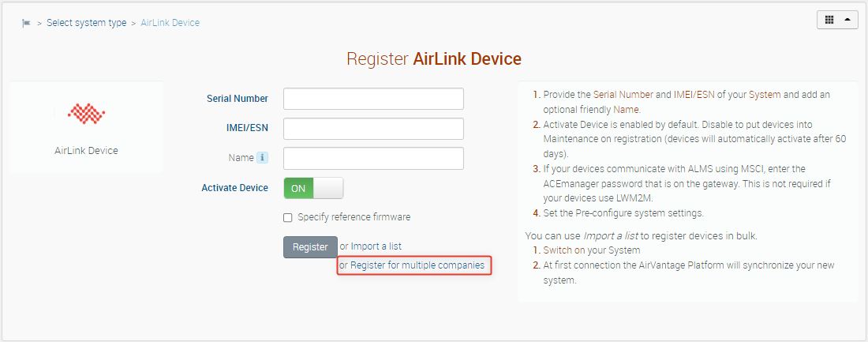The image size is (868, 342).
Task: Expand the caret arrow beside the grid icon
Action: click(x=848, y=21)
